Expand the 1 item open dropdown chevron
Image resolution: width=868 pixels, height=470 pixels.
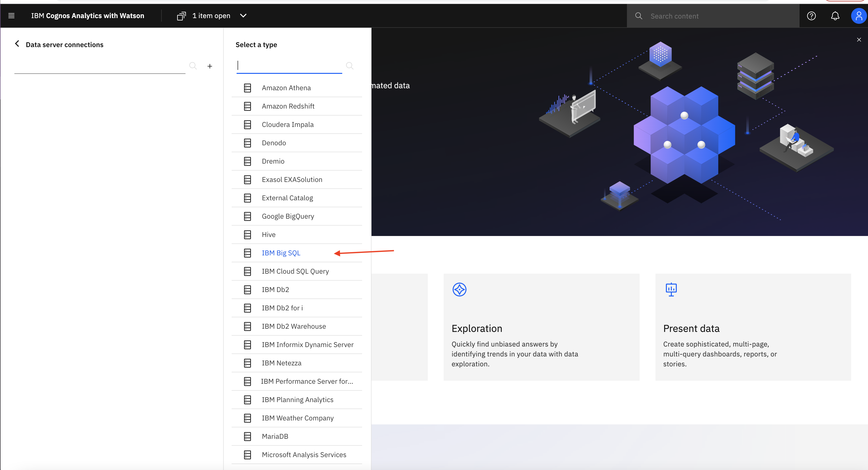coord(243,16)
